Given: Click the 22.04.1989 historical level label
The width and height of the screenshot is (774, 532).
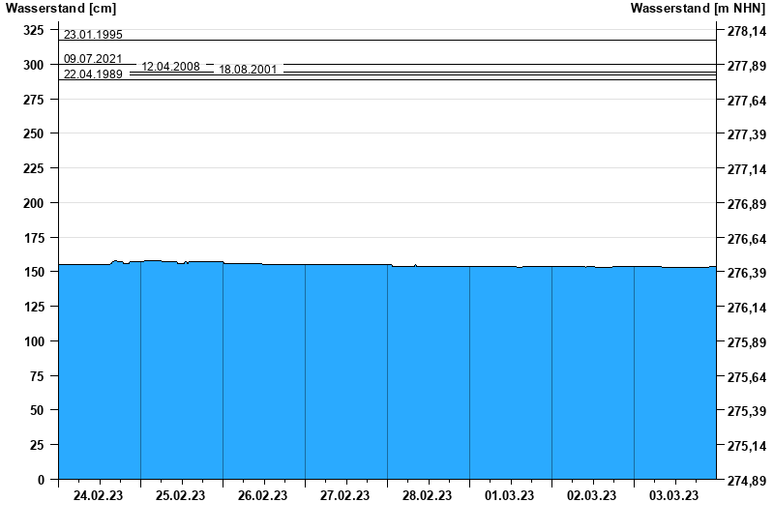Looking at the screenshot, I should (x=93, y=74).
